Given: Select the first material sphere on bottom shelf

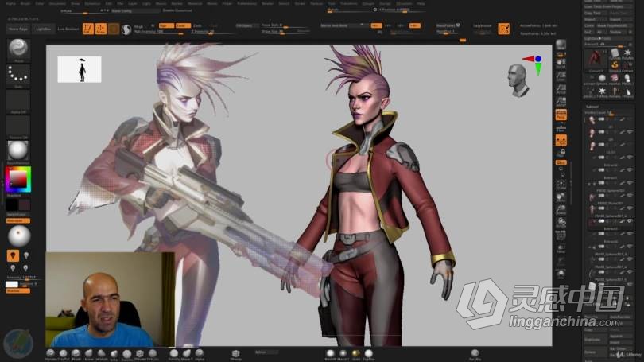Looking at the screenshot, I should pyautogui.click(x=330, y=353).
